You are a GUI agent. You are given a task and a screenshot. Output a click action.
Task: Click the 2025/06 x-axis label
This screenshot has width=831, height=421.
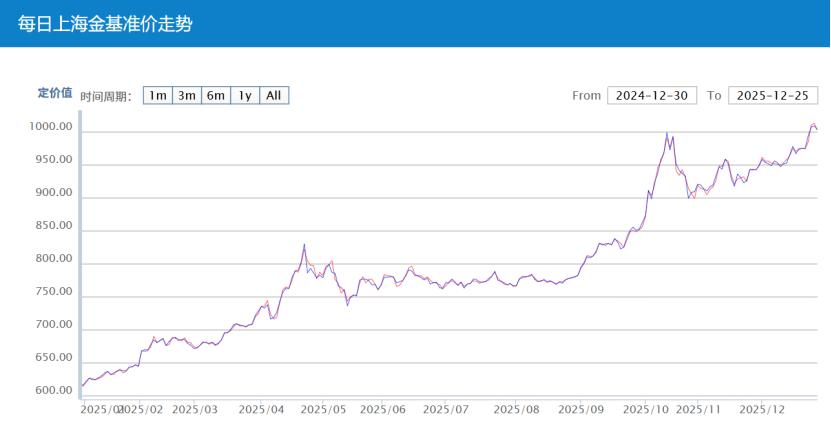[x=382, y=409]
